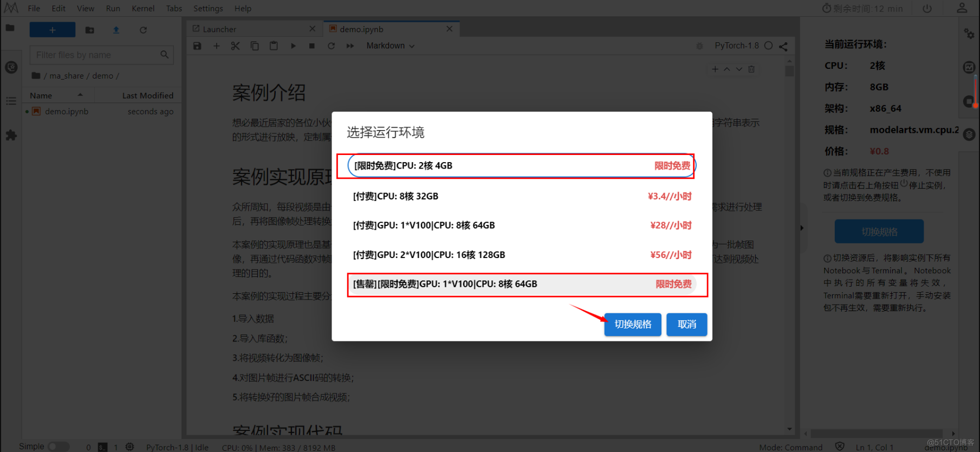This screenshot has width=980, height=452.
Task: Click the upload files icon
Action: pos(116,30)
